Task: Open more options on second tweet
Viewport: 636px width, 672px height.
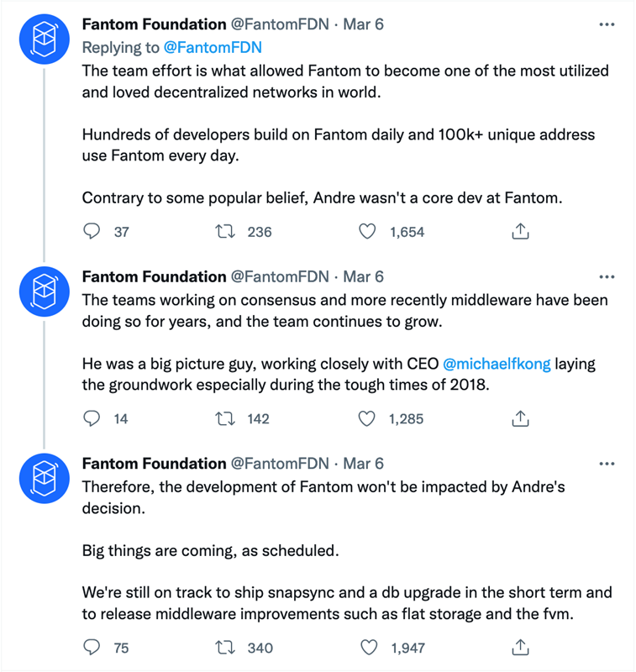Action: (x=607, y=277)
